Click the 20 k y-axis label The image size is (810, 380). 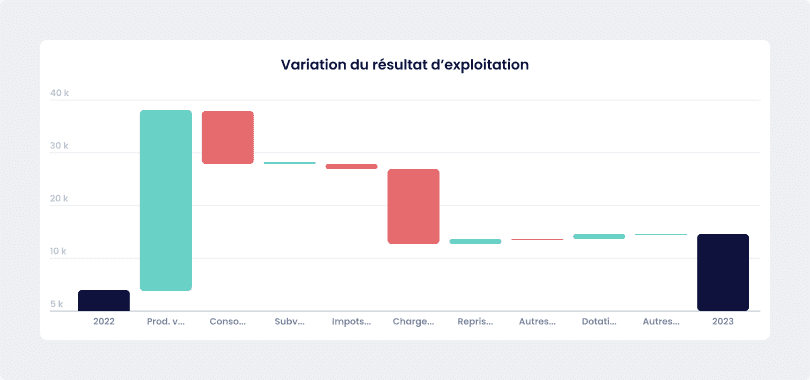[59, 199]
